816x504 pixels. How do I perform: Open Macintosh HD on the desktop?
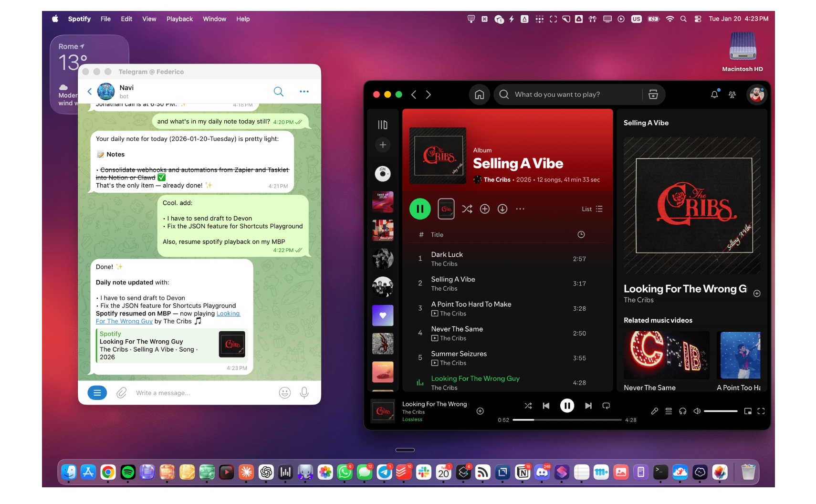coord(743,52)
